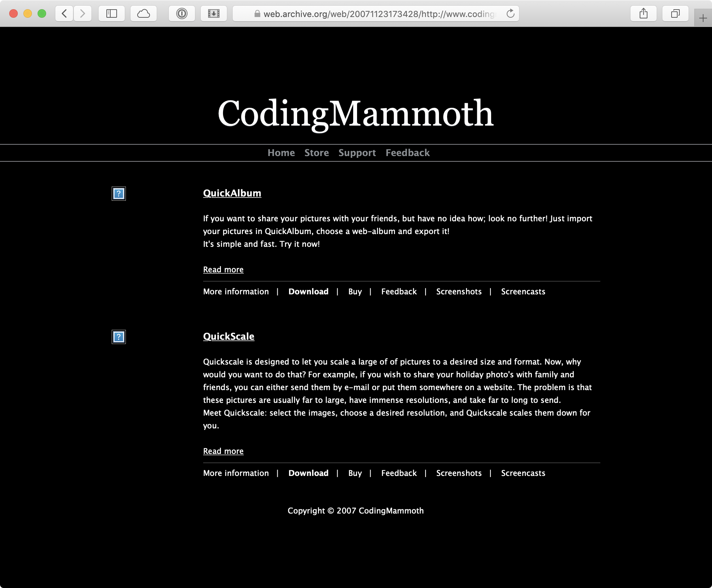Open the iCloud tabs cloud icon
Viewport: 712px width, 588px height.
pyautogui.click(x=143, y=14)
